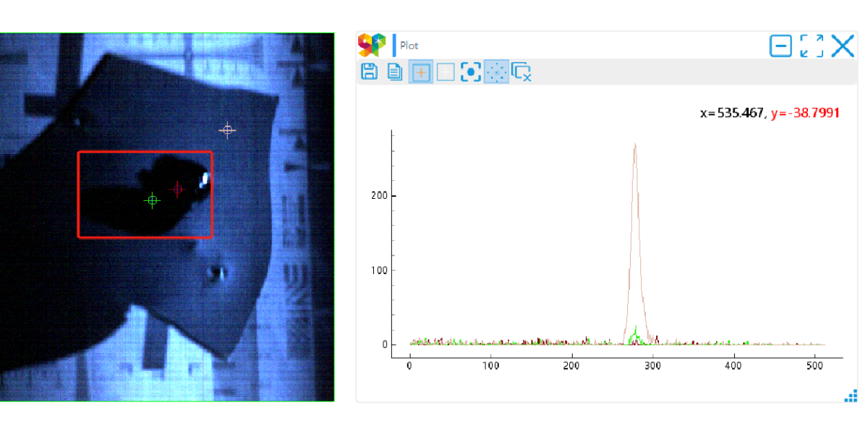Screen dimensions: 868x426
Task: Click the bright white spot inside ROI
Action: pyautogui.click(x=204, y=178)
